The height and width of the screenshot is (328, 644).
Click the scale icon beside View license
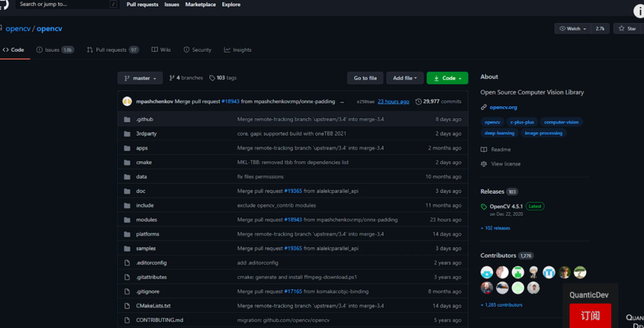(x=484, y=164)
